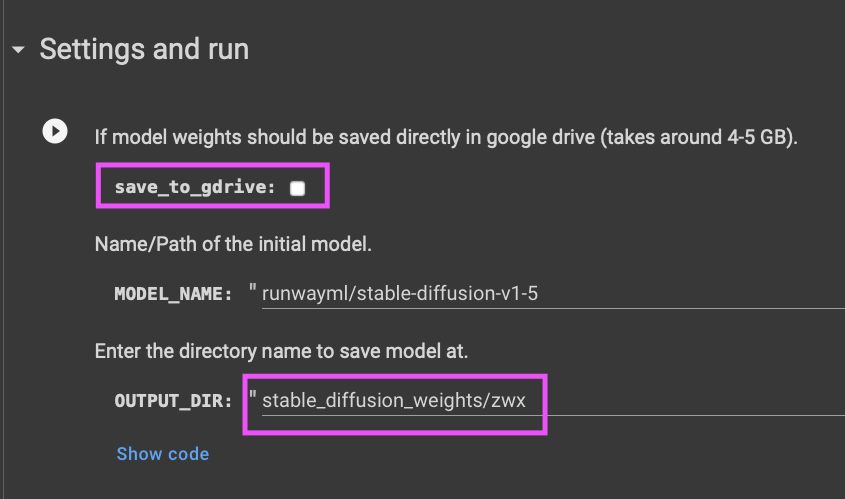Place cursor at stable_diffusion_weights in OUTPUT_DIR
845x499 pixels.
(x=374, y=400)
